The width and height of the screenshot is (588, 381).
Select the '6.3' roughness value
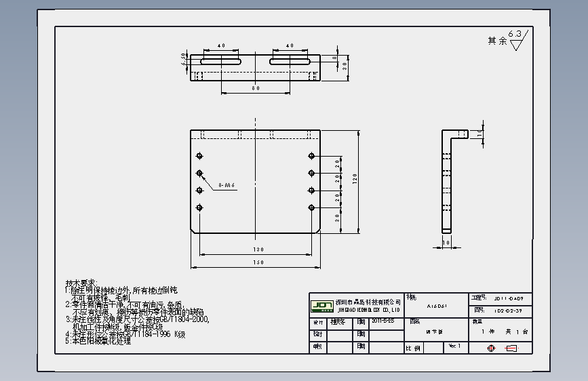(x=515, y=34)
